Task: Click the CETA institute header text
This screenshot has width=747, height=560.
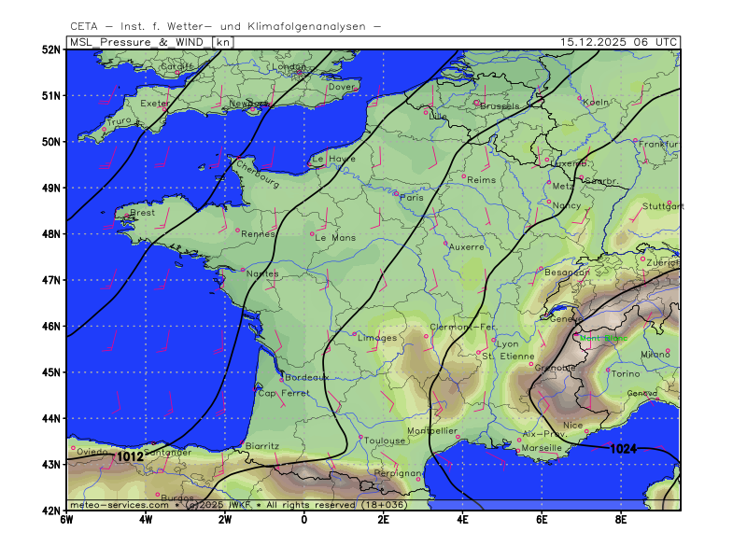Action: 225,26
